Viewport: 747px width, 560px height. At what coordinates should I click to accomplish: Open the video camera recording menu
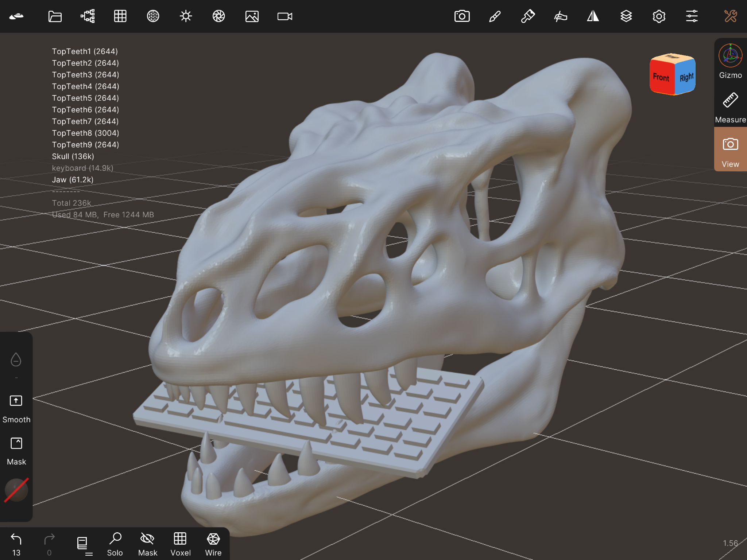pyautogui.click(x=285, y=16)
